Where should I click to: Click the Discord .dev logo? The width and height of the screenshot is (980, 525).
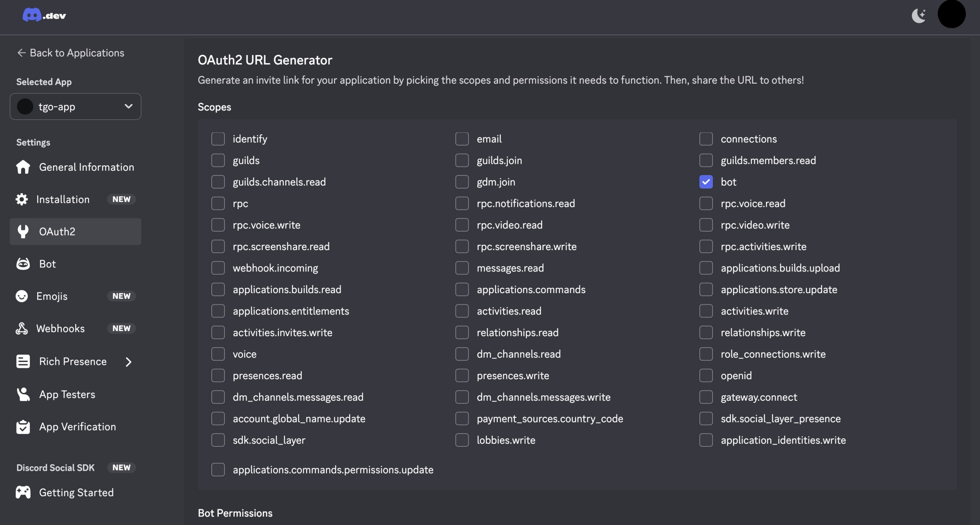[x=44, y=15]
